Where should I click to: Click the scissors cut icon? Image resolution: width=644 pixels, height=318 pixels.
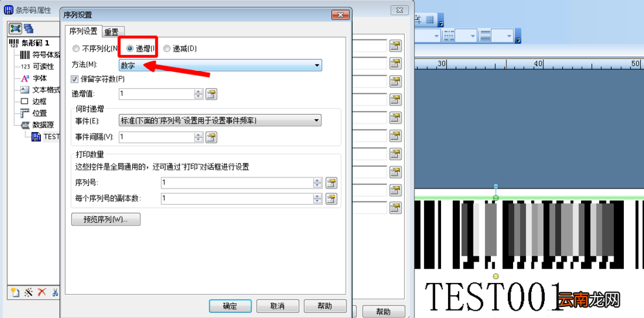pos(55,292)
